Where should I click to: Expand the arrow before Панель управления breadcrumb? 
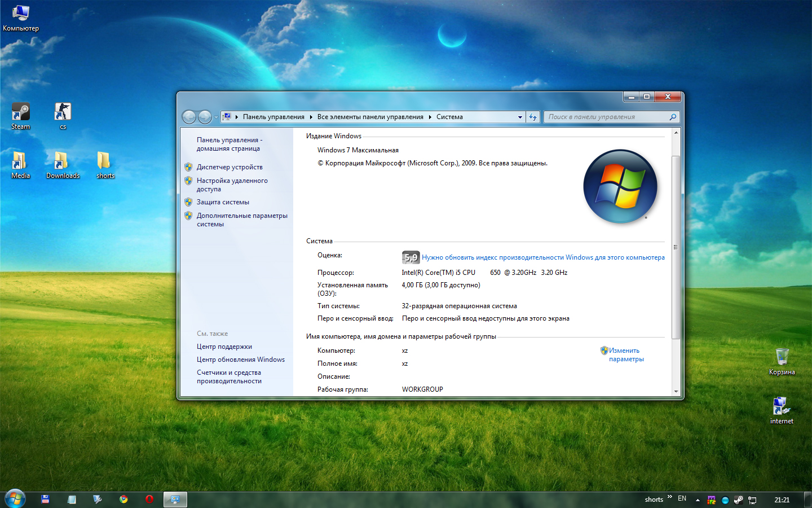(237, 117)
